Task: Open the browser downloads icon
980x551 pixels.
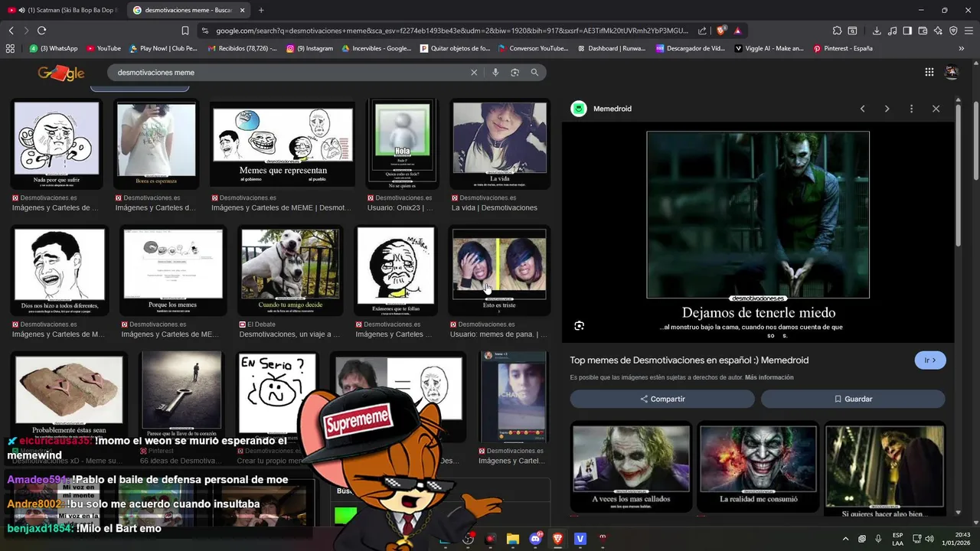Action: pyautogui.click(x=877, y=31)
